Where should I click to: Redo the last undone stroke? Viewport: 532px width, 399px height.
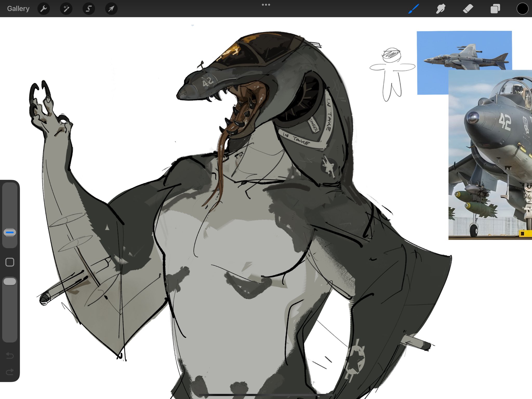click(10, 372)
